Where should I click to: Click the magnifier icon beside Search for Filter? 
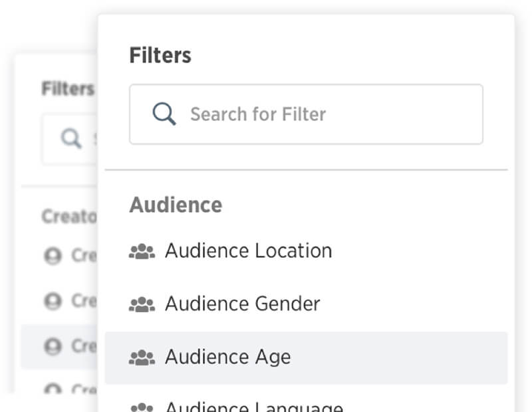(x=164, y=114)
